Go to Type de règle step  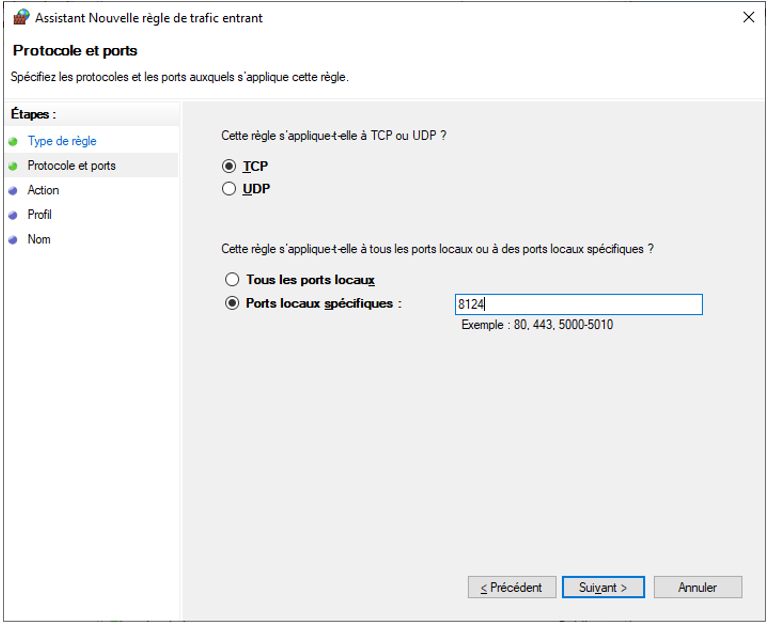(62, 141)
